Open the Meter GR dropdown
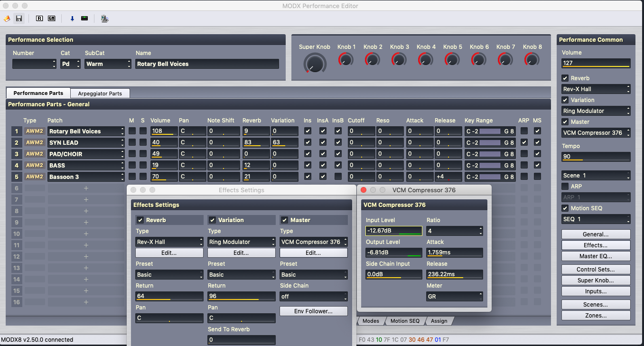Screen dimensions: 644x346 (x=455, y=296)
